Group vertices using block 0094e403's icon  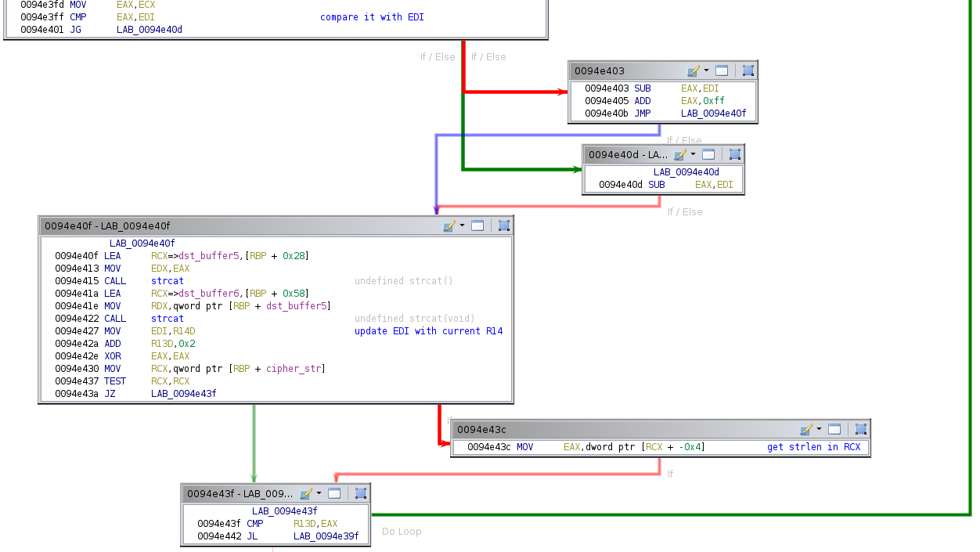(748, 70)
